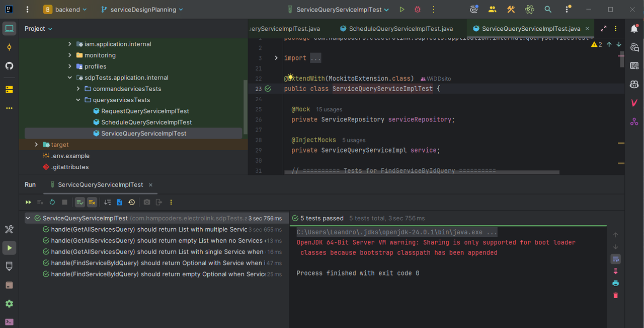Viewport: 644px width, 328px height.
Task: Toggle Show Ignored tests filter
Action: click(92, 202)
